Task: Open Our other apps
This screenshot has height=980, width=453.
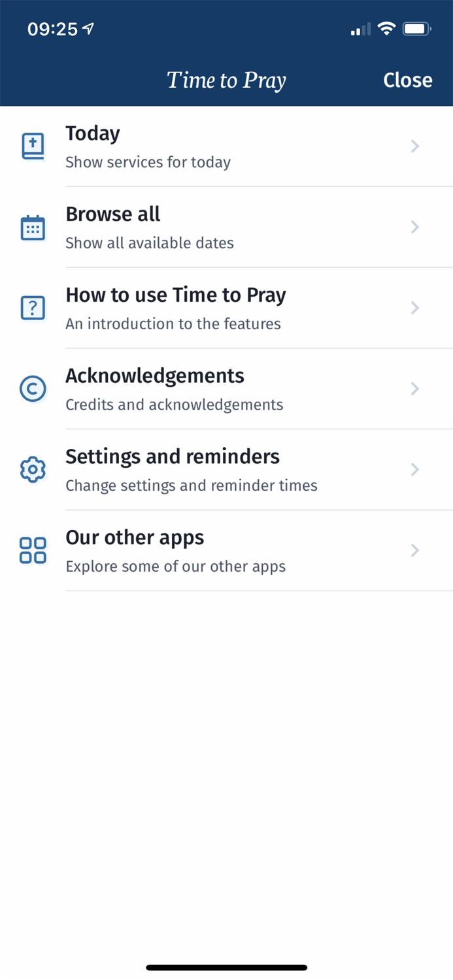Action: (135, 538)
